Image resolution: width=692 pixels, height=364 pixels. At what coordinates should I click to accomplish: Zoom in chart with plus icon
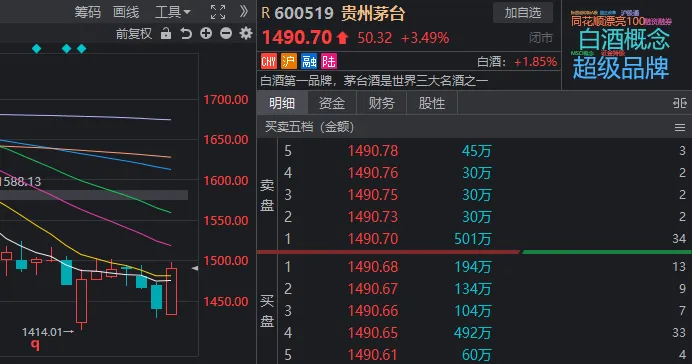[x=206, y=33]
